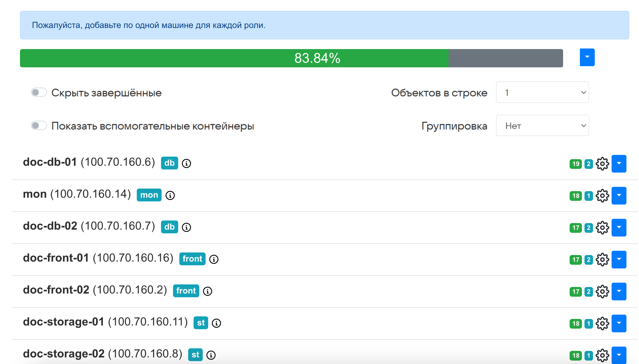The image size is (639, 364).
Task: Open gear settings for doc-front-02
Action: 602,292
